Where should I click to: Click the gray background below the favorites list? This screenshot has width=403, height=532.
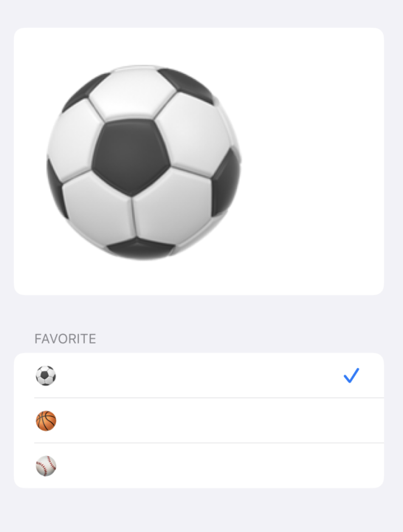click(201, 511)
